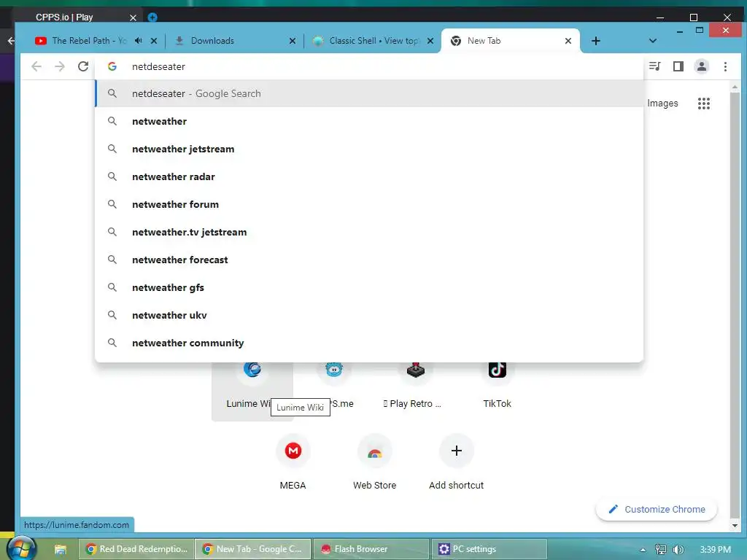
Task: Pick netweather community suggestion
Action: tap(369, 343)
